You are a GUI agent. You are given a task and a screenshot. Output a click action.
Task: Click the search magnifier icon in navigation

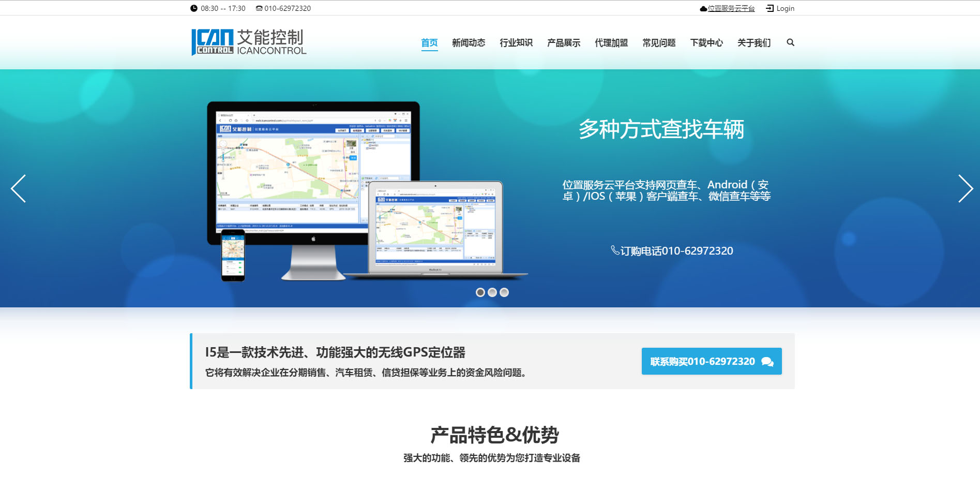point(790,42)
